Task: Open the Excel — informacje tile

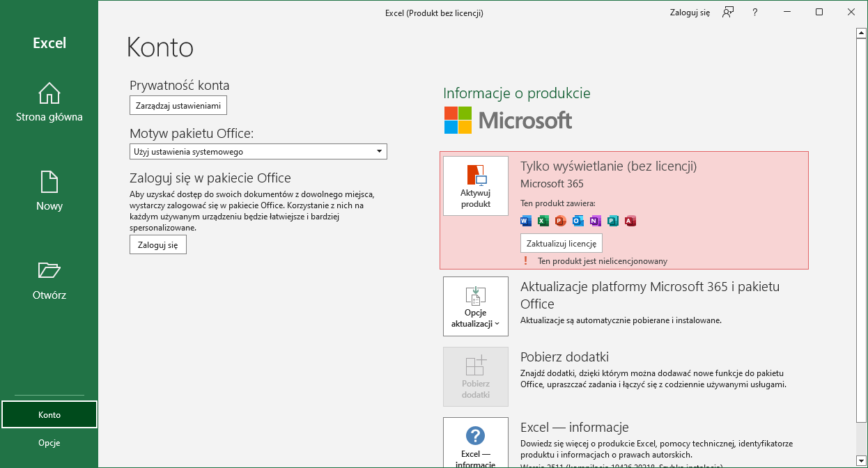Action: pos(476,442)
